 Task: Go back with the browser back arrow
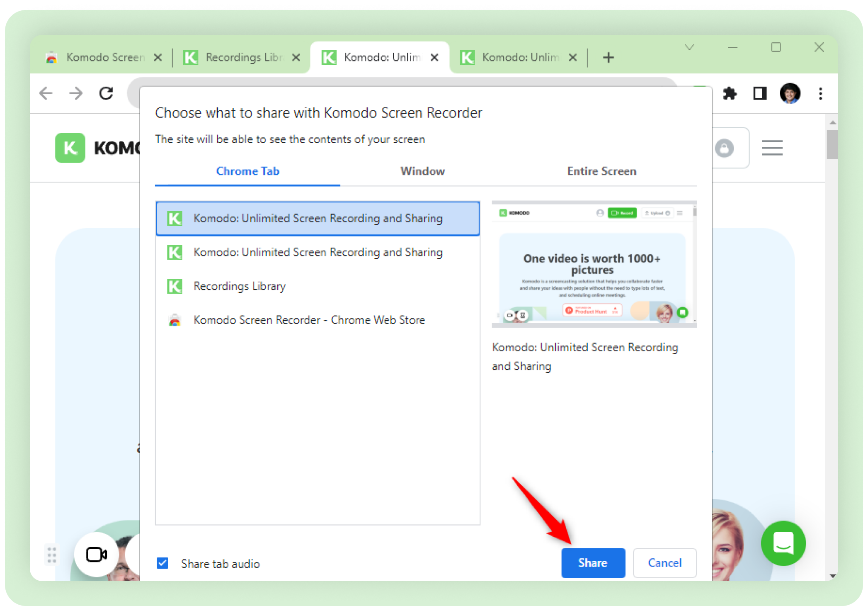click(x=46, y=93)
